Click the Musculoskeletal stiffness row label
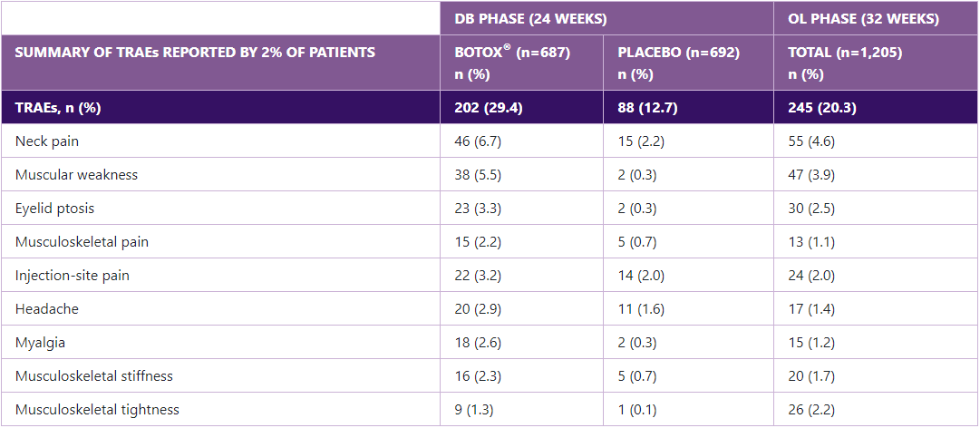The height and width of the screenshot is (428, 980). (x=94, y=376)
